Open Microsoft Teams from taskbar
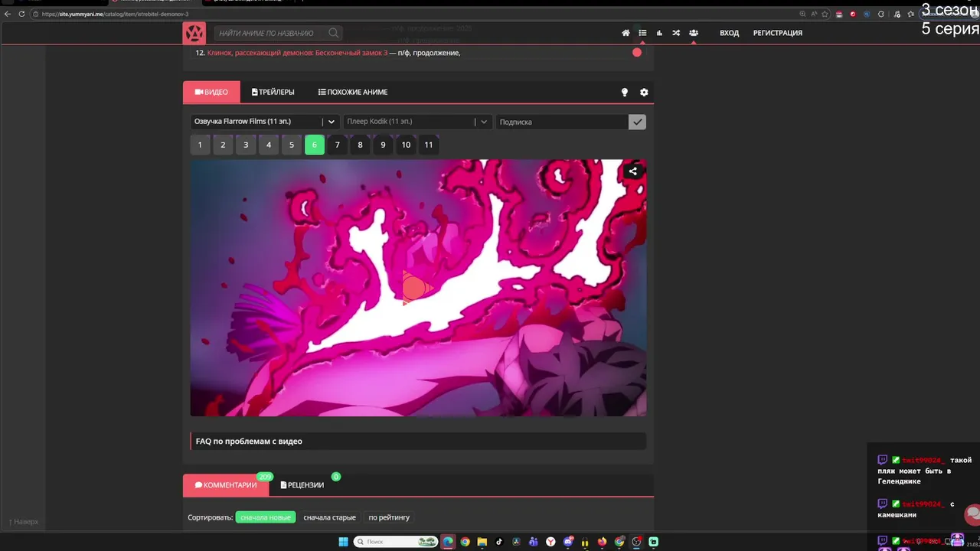980x551 pixels. pyautogui.click(x=534, y=542)
